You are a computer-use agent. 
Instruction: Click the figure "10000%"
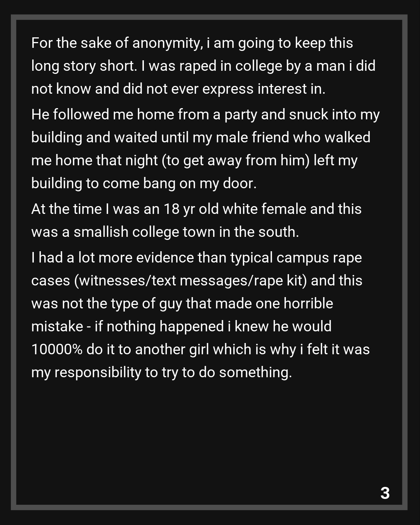point(57,349)
